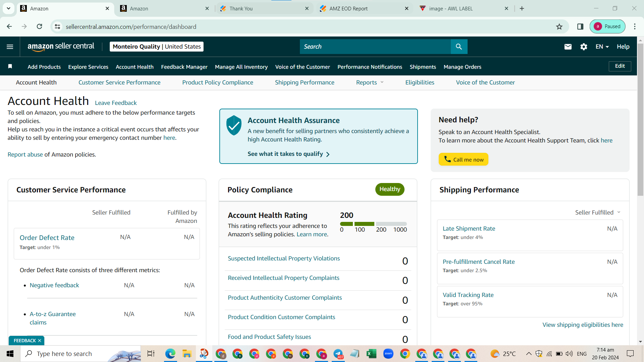Bookmark this page with the star icon
This screenshot has width=644, height=362.
[559, 26]
